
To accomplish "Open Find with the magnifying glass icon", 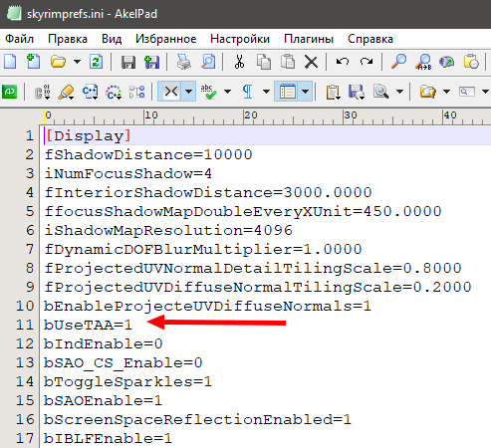I will tap(398, 62).
